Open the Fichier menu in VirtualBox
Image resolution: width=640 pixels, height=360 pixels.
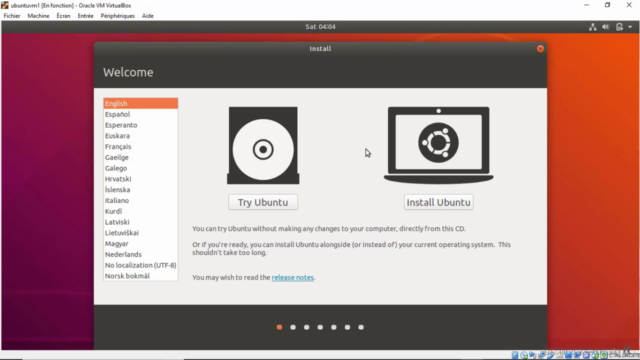tap(12, 16)
